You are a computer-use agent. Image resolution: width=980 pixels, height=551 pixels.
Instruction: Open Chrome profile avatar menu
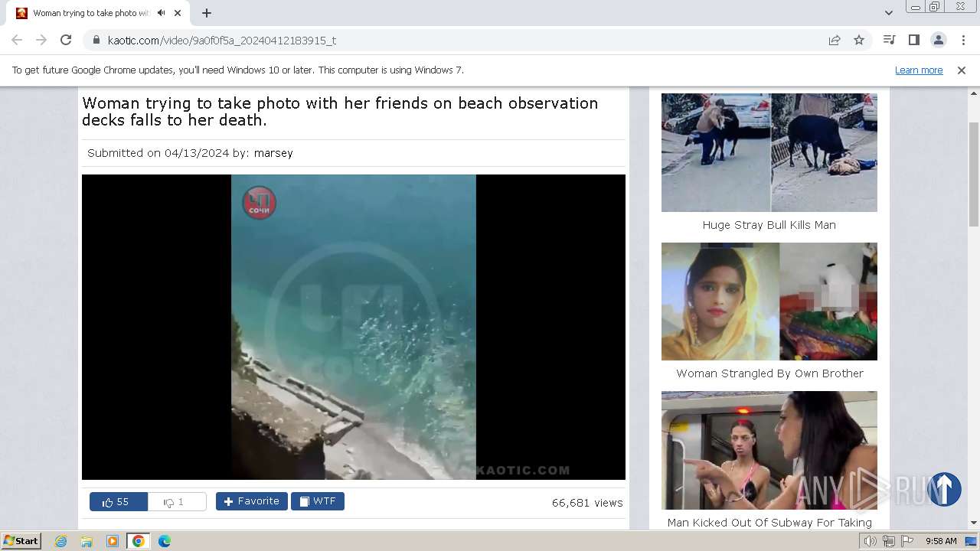(938, 40)
